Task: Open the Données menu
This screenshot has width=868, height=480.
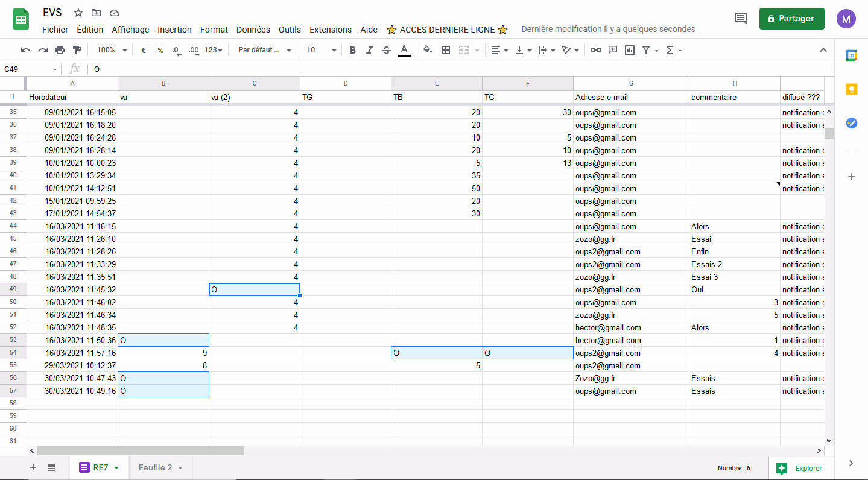Action: coord(253,30)
